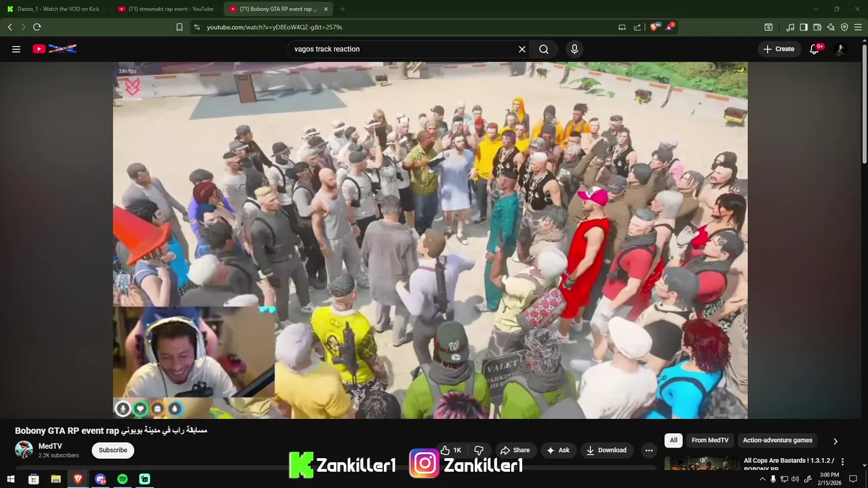Switch to the Danzo_1 Kick VOD tab

[58, 9]
